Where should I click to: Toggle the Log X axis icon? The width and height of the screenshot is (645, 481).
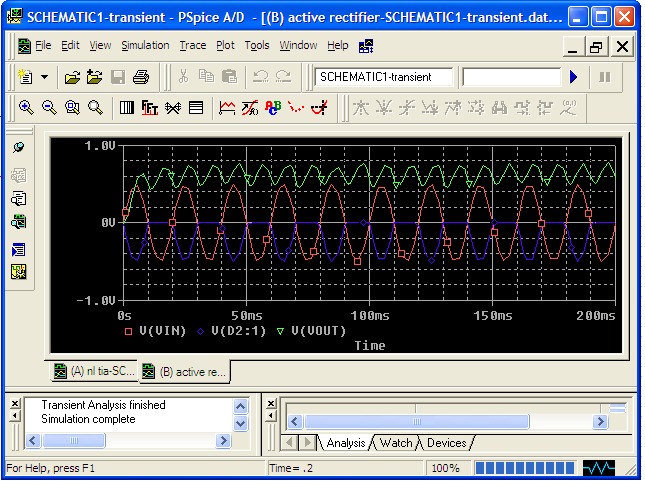127,108
